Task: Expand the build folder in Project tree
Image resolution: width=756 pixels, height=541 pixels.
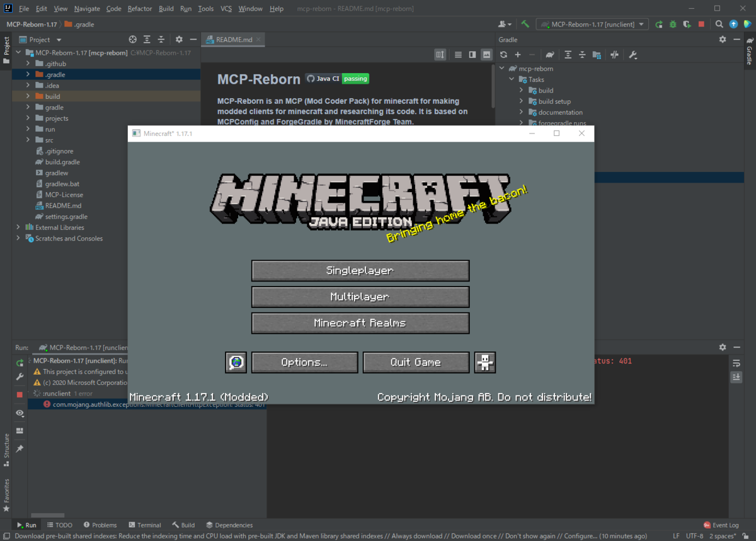Action: (x=28, y=96)
